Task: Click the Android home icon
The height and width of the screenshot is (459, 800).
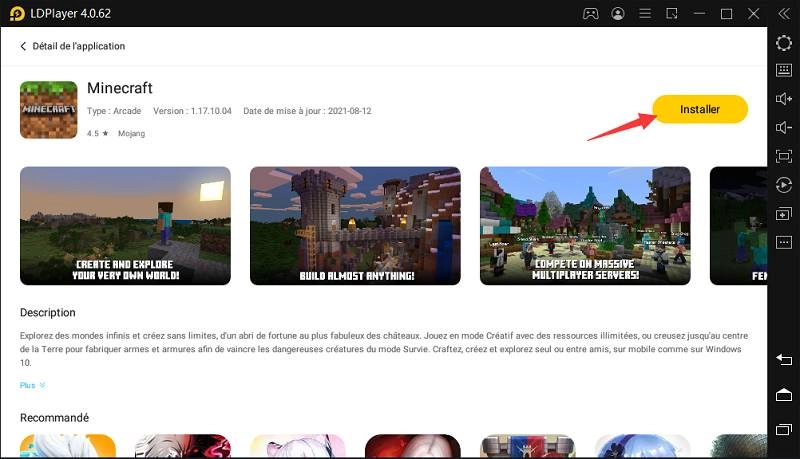Action: click(x=784, y=395)
